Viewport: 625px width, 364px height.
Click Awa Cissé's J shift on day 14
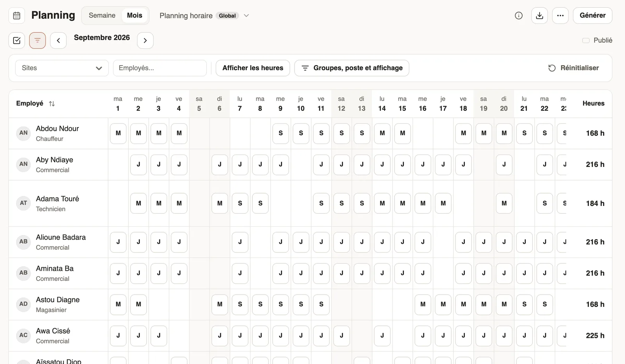[382, 336]
